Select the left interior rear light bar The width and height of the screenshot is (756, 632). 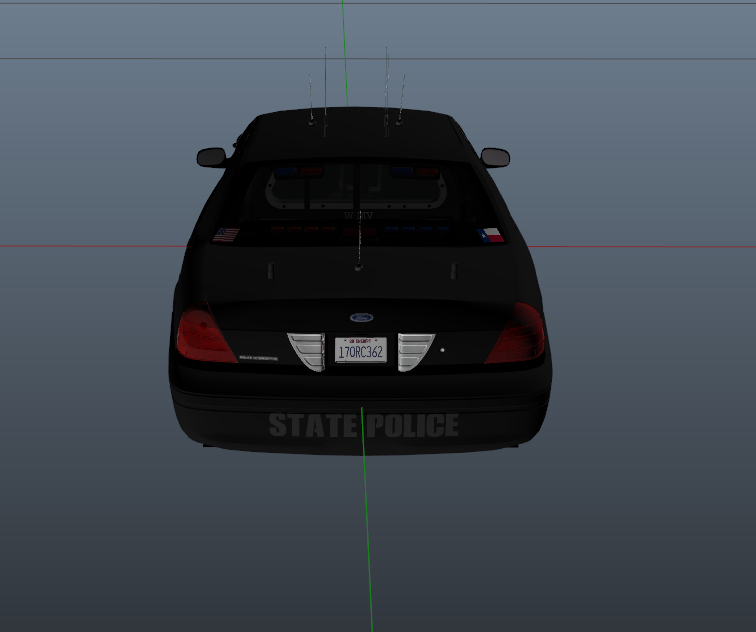click(296, 172)
